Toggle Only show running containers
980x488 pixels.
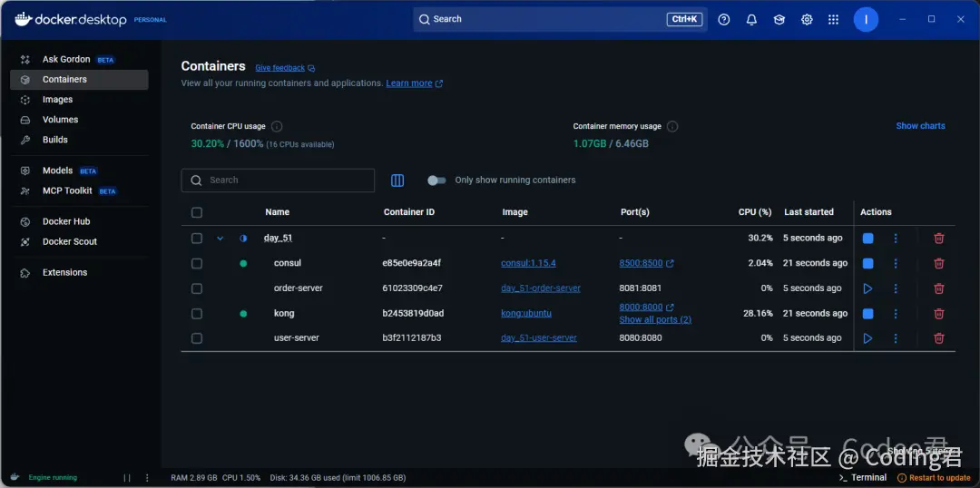[436, 180]
